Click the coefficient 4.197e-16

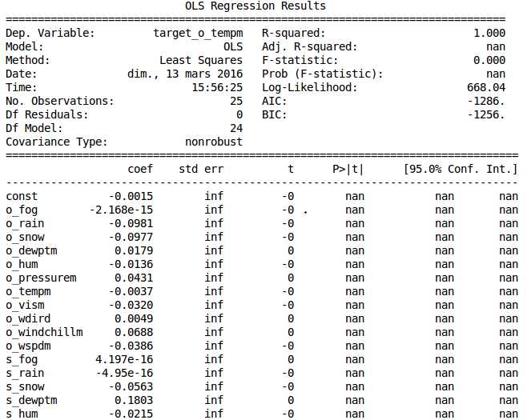tap(124, 359)
